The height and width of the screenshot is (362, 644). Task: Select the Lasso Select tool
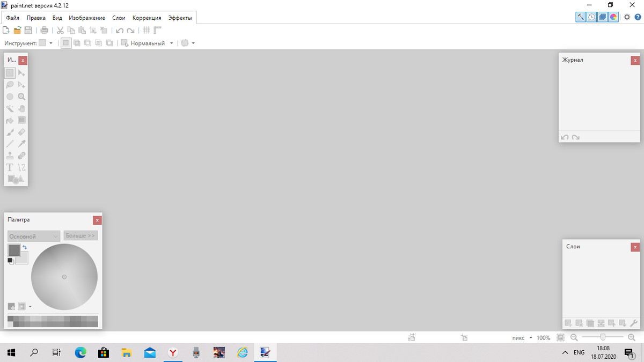(10, 85)
